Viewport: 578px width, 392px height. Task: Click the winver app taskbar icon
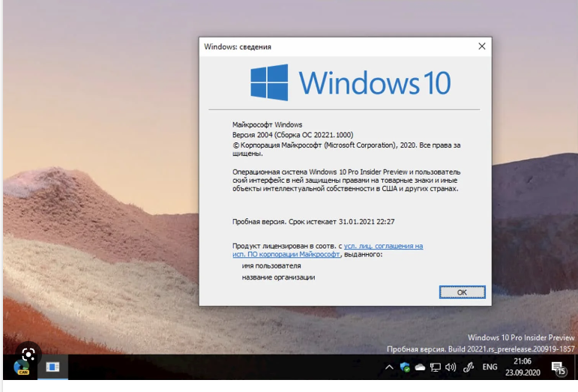[52, 367]
